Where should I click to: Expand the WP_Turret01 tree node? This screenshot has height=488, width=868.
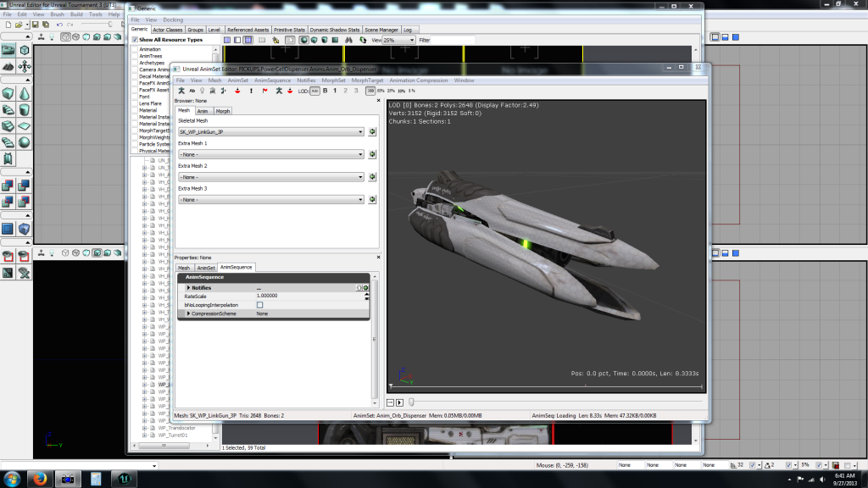pos(144,435)
